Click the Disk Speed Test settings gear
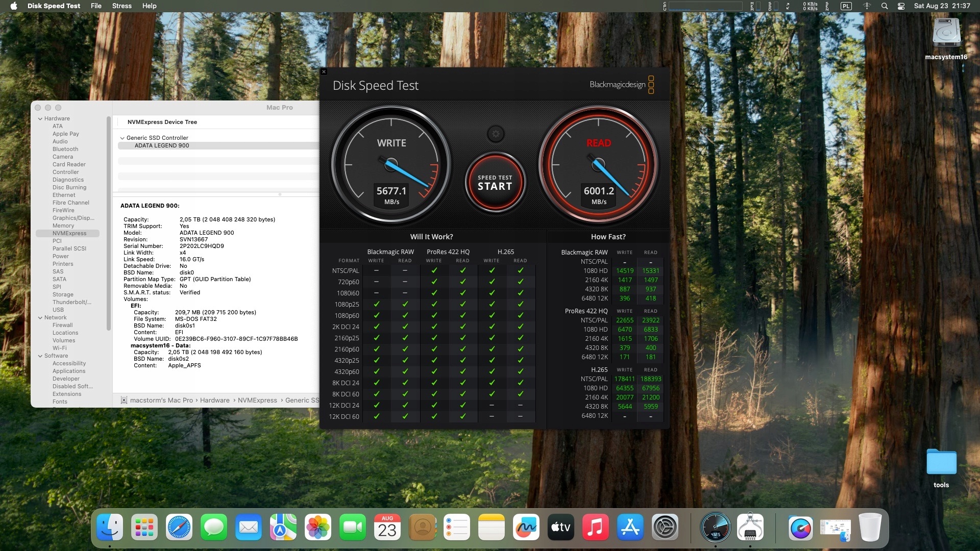Image resolution: width=980 pixels, height=551 pixels. click(x=495, y=134)
